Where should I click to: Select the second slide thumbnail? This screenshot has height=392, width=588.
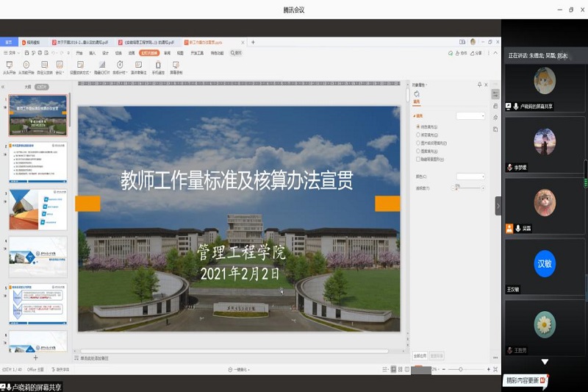(x=38, y=163)
